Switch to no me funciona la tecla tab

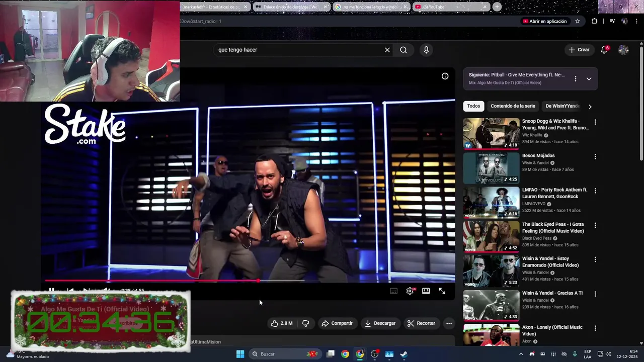pos(371,7)
